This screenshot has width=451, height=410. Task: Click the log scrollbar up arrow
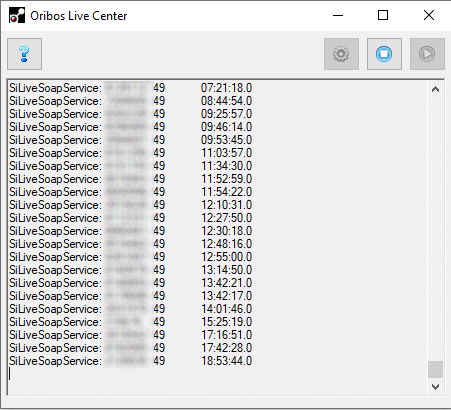[x=435, y=89]
